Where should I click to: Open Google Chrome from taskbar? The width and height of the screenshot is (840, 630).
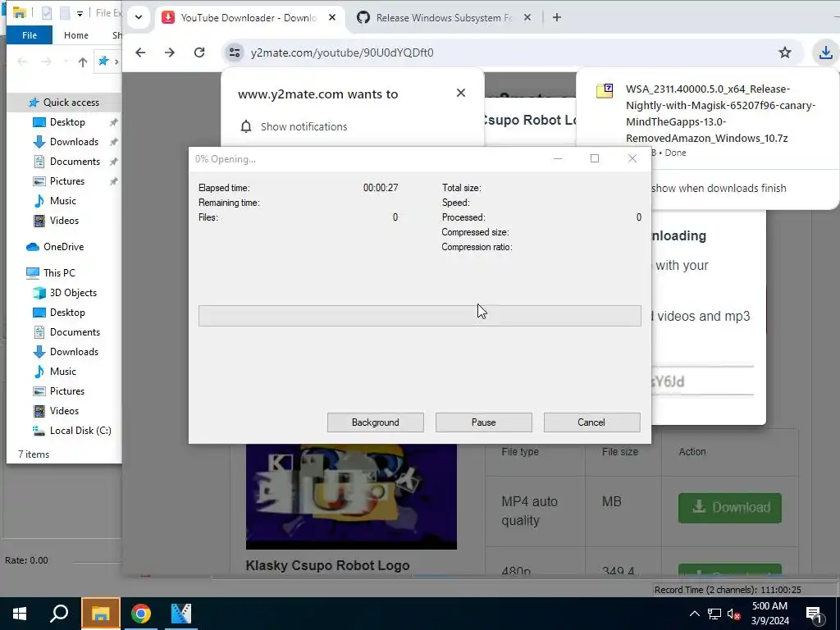pos(141,614)
